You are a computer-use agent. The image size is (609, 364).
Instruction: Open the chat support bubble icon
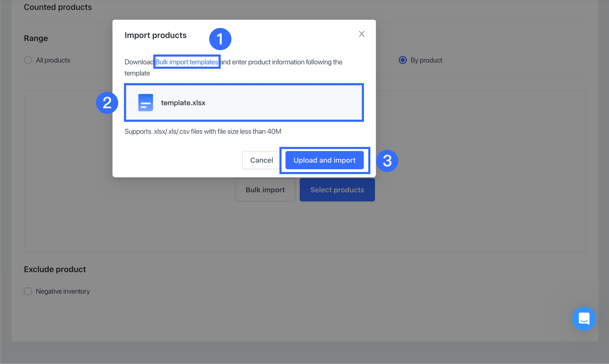(x=584, y=318)
